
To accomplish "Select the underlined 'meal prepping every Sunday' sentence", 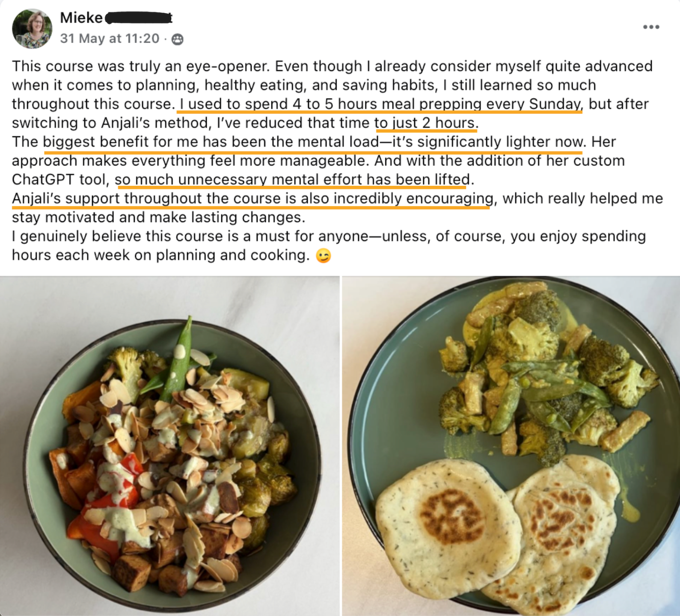I will tap(380, 104).
